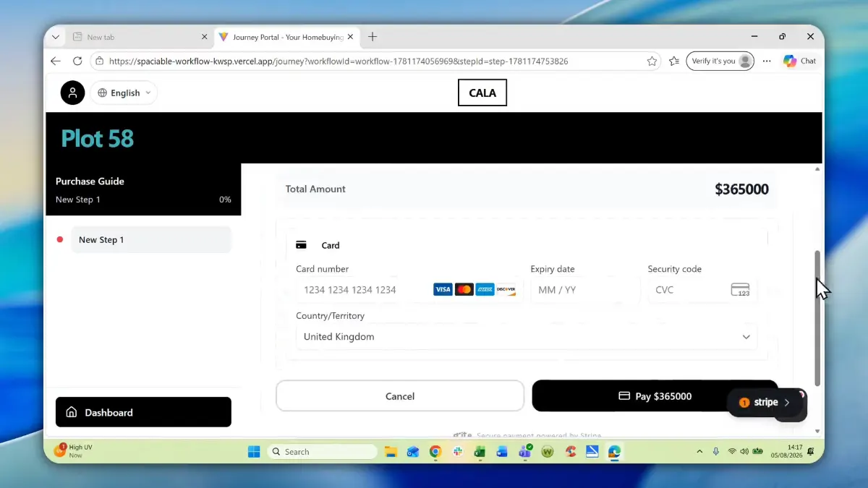Click the address bar URL

[338, 61]
